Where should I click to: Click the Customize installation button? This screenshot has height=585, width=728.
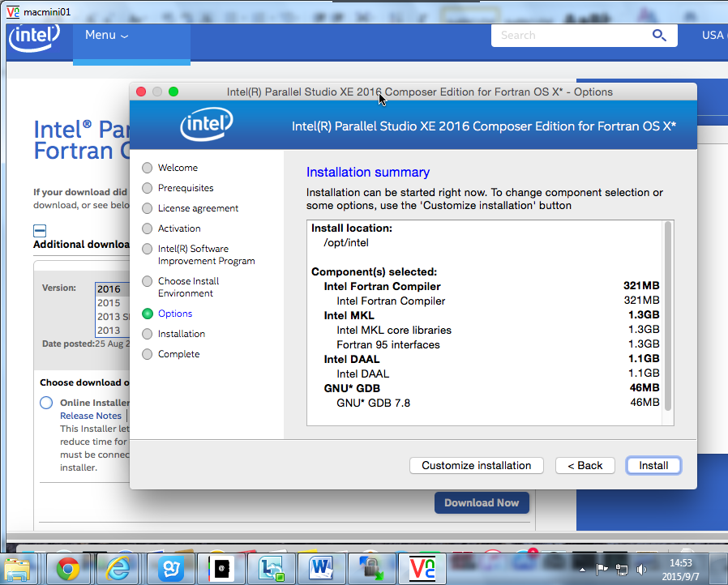(476, 465)
